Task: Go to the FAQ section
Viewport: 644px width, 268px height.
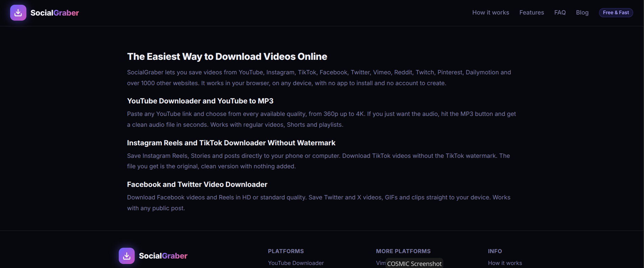Action: (560, 13)
